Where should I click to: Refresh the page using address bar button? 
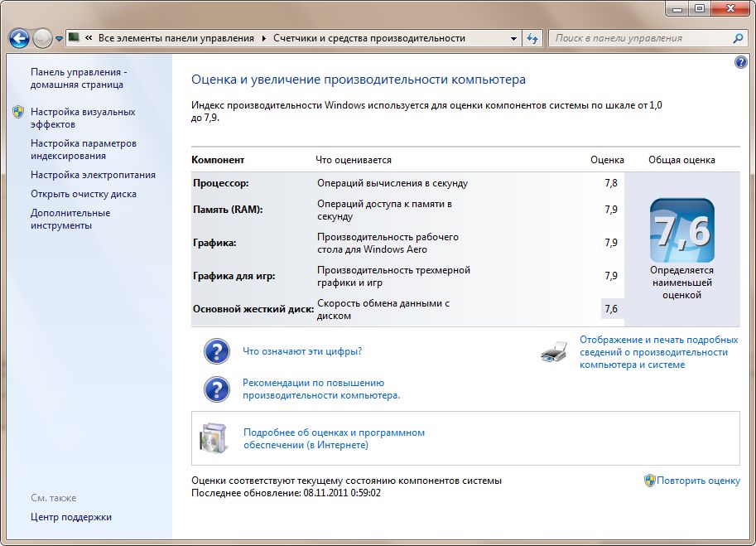coord(532,38)
